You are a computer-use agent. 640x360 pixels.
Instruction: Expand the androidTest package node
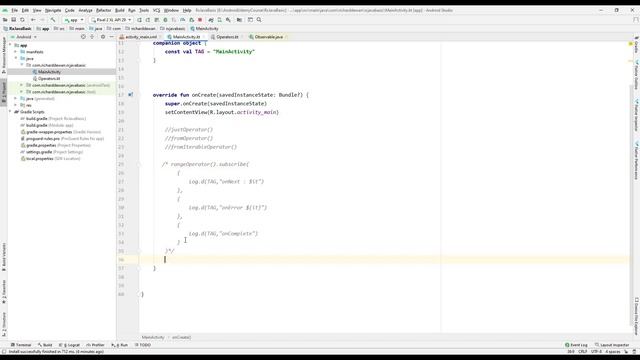22,85
